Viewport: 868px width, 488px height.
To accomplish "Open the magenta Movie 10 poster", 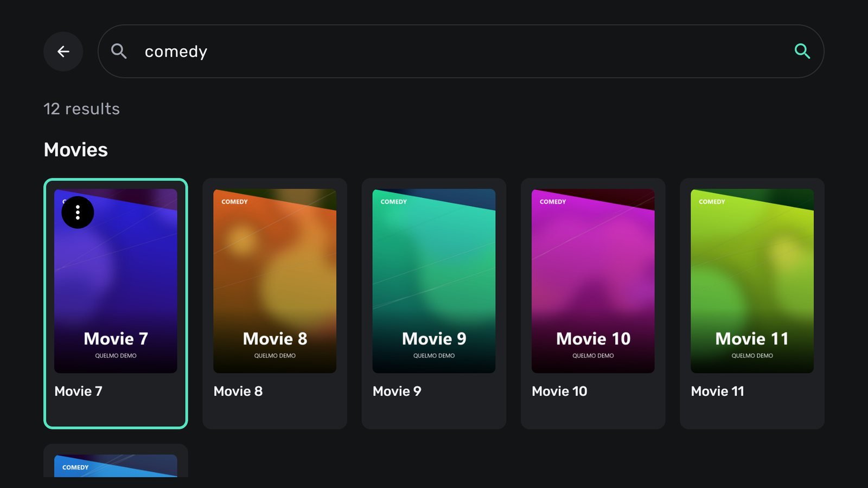I will [593, 281].
